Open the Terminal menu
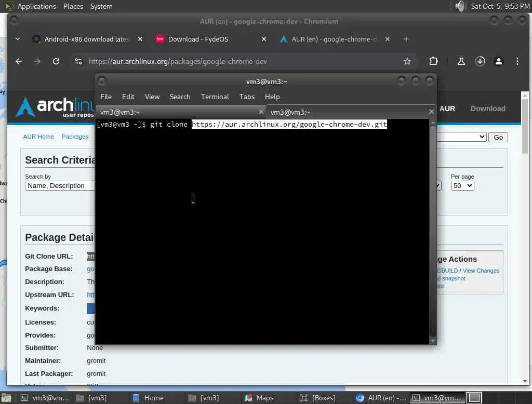The height and width of the screenshot is (404, 532). pyautogui.click(x=215, y=97)
